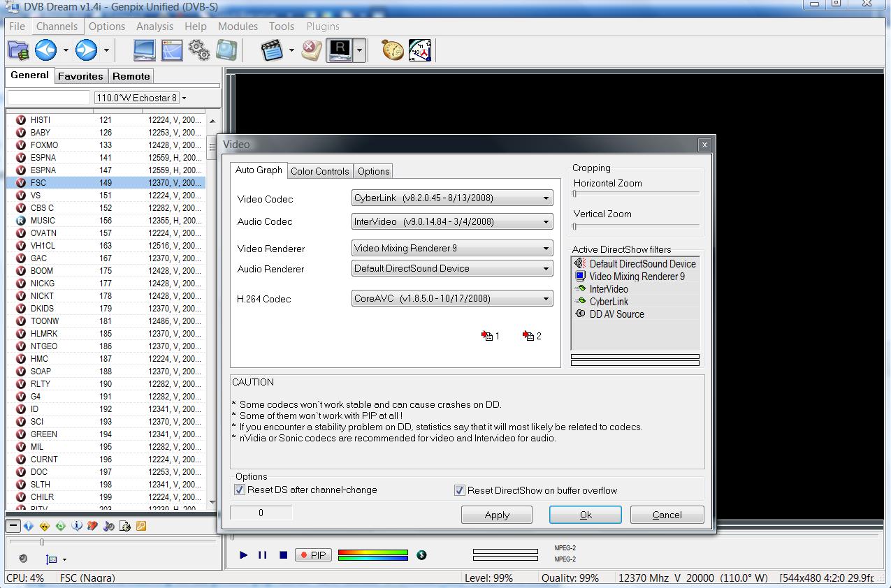Toggle Reset DirectShow on buffer overflow
This screenshot has height=588, width=891.
coord(459,490)
